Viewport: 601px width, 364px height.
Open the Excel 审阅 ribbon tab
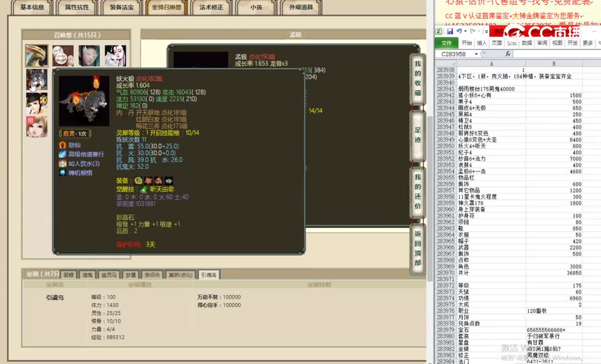[542, 43]
